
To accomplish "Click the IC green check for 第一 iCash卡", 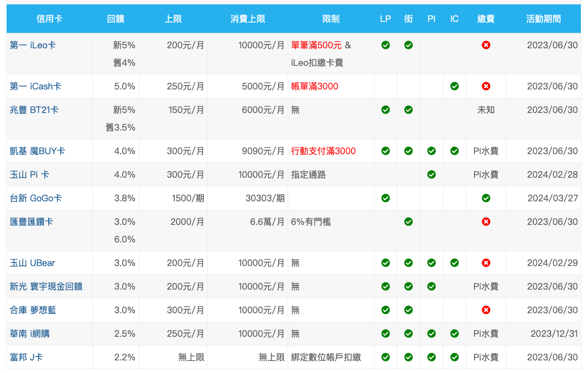I will (454, 86).
